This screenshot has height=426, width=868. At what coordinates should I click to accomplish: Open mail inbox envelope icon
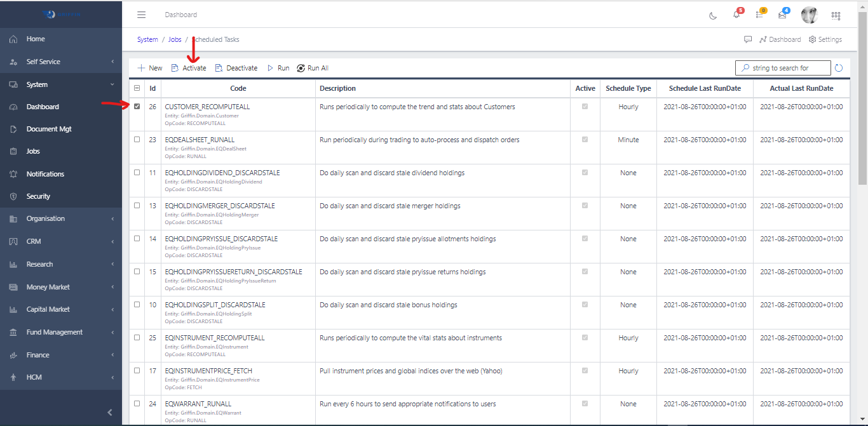[x=782, y=15]
